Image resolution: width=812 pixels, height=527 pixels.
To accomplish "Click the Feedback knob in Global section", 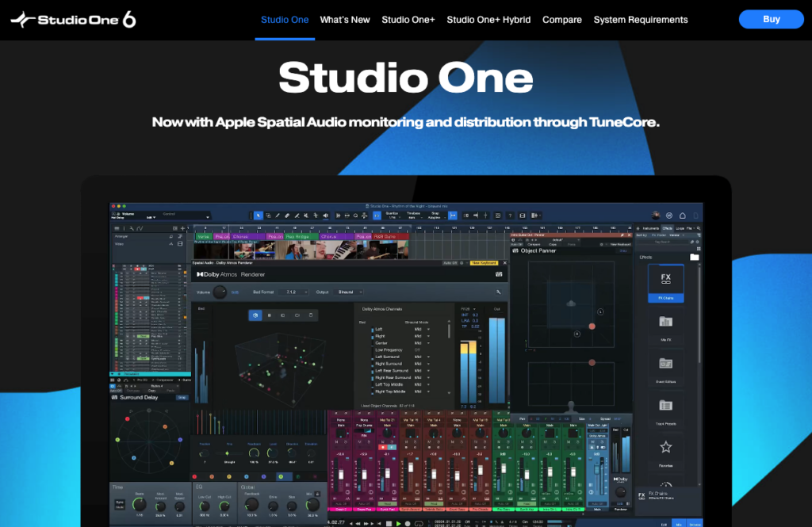I will pyautogui.click(x=251, y=504).
